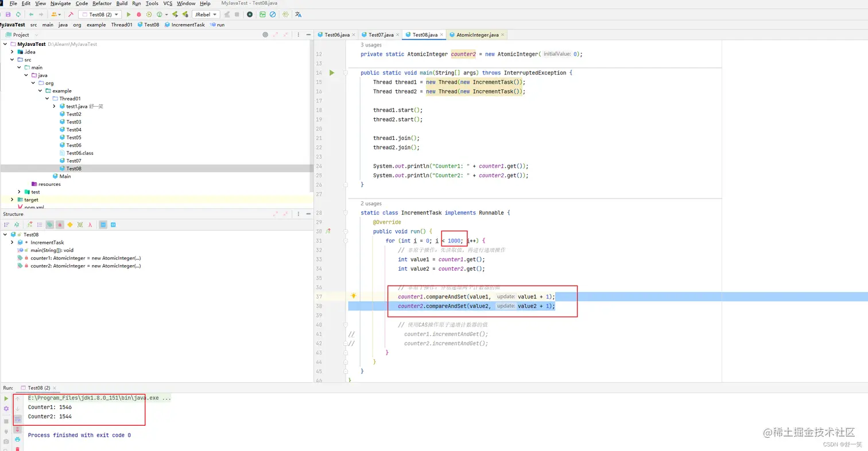Select Test06.class in Project tree

[x=79, y=153]
